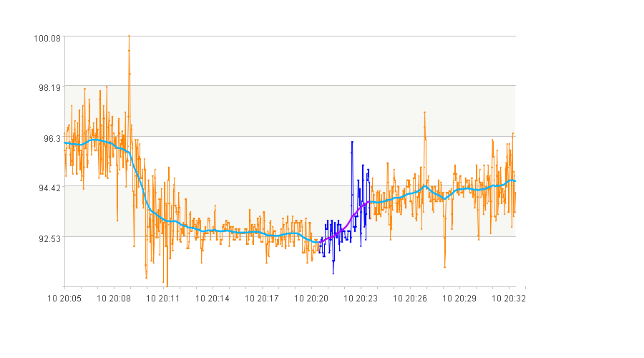
Task: Click the 92.53 y-axis label
Action: [49, 239]
